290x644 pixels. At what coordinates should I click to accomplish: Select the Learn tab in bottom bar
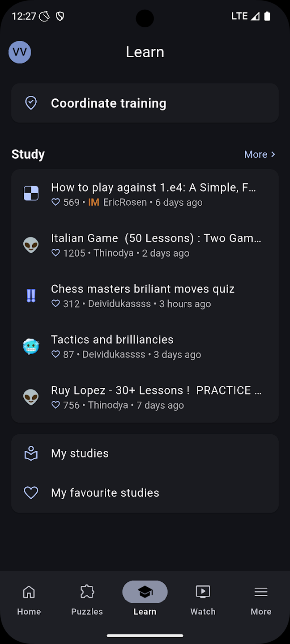pyautogui.click(x=145, y=599)
